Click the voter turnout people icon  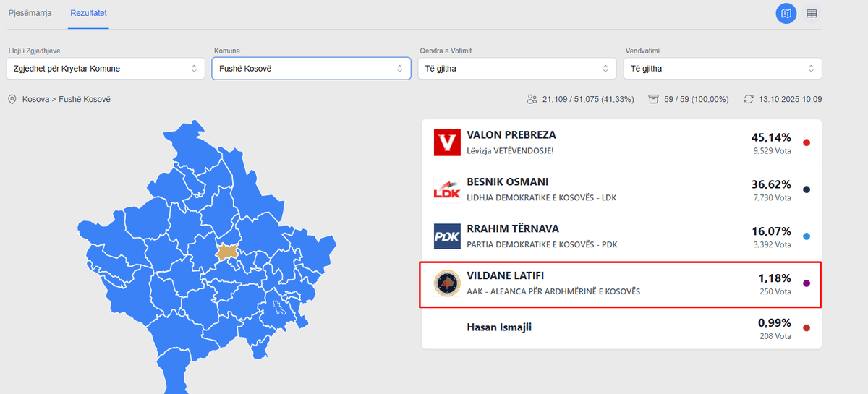click(x=532, y=99)
